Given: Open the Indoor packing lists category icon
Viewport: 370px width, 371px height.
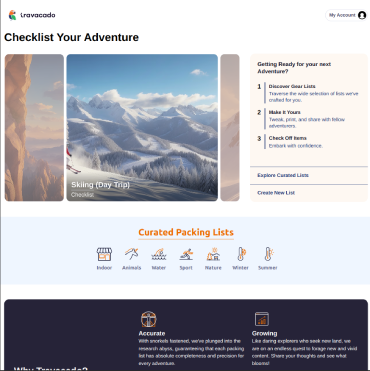Looking at the screenshot, I should tap(104, 255).
